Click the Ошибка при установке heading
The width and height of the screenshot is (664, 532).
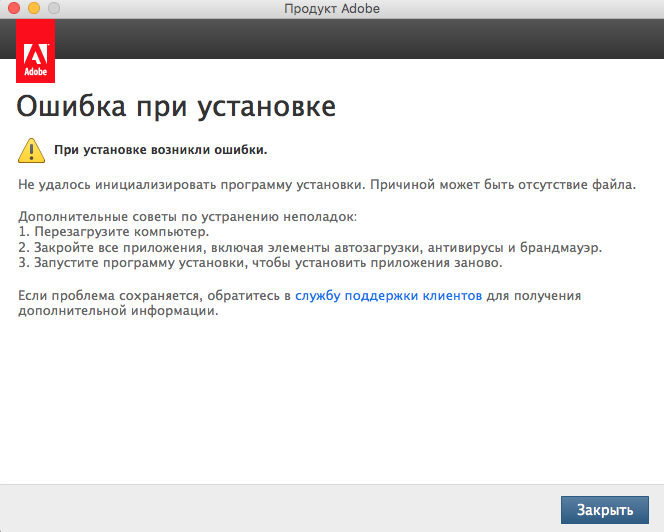[176, 106]
